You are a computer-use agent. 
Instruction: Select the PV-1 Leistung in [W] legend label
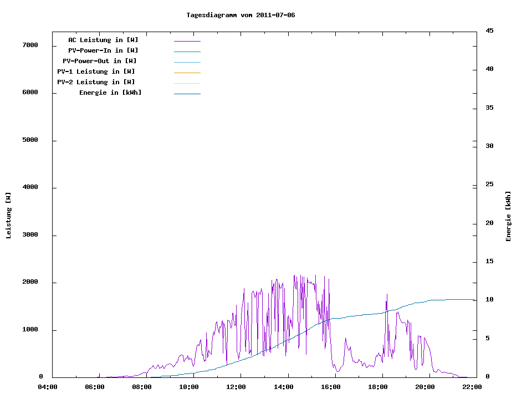(x=96, y=71)
